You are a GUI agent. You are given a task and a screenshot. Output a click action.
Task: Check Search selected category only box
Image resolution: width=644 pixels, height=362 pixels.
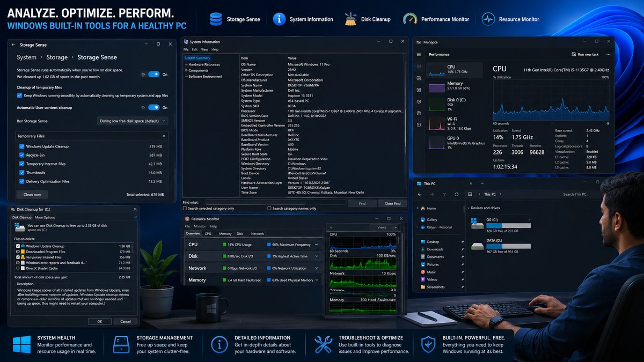185,209
